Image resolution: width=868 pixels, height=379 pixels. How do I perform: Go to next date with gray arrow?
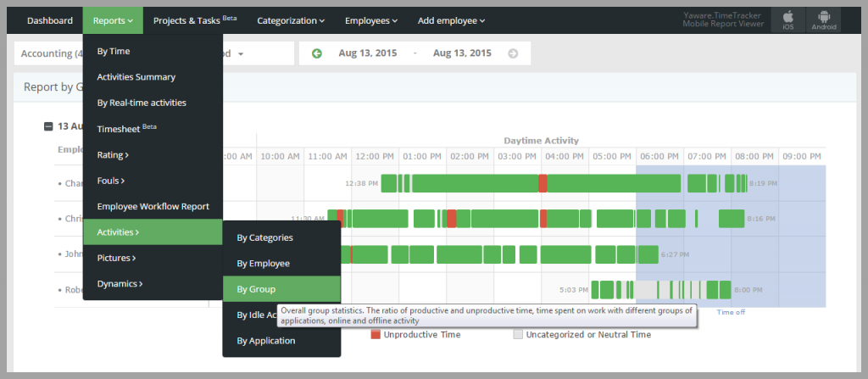pyautogui.click(x=513, y=53)
